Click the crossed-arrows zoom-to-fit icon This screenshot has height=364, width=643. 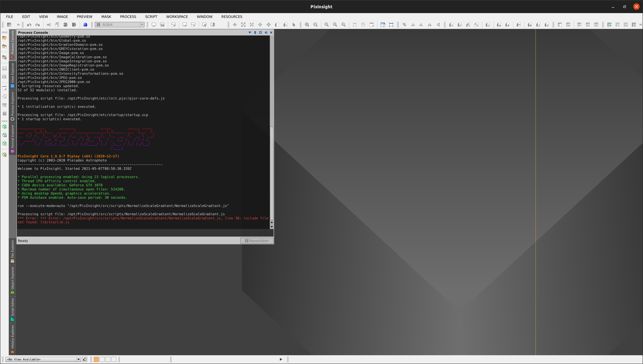tap(252, 24)
